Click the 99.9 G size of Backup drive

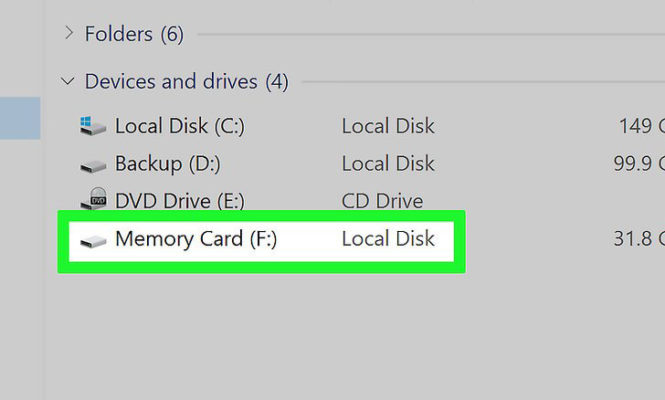(x=638, y=163)
